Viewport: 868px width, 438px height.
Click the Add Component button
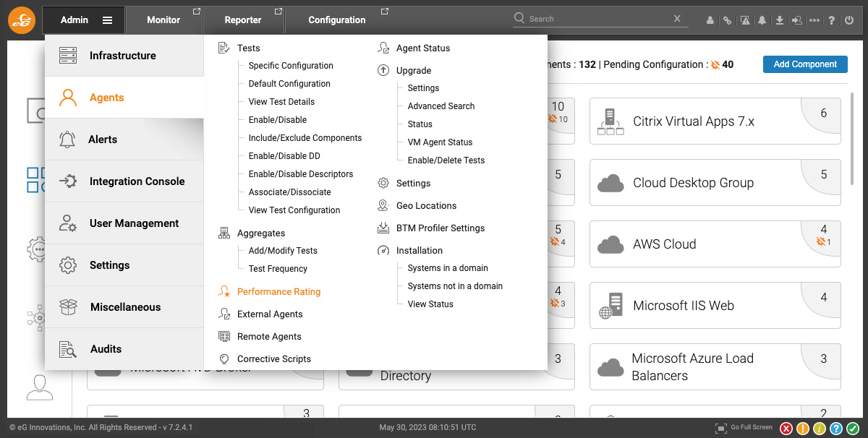coord(805,64)
